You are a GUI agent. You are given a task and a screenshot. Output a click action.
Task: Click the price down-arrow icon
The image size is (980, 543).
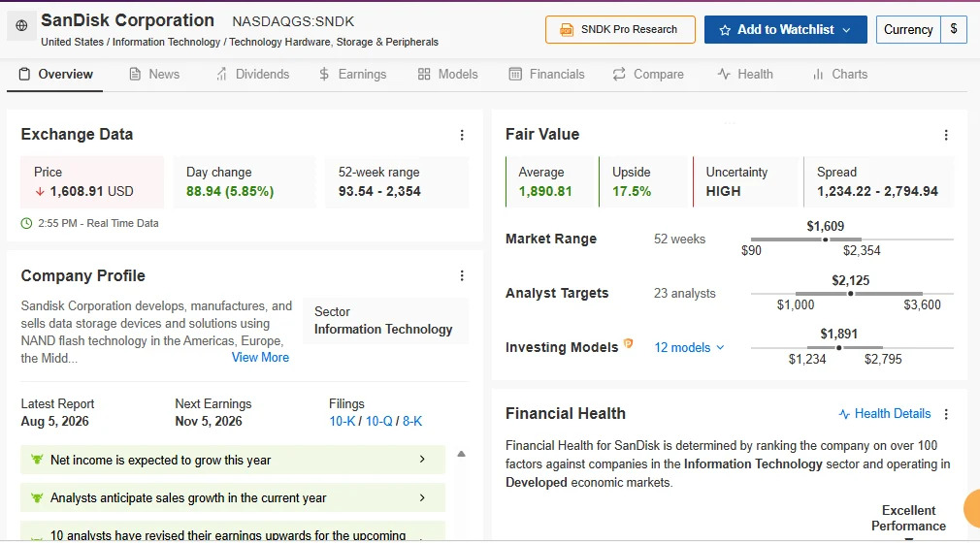click(40, 192)
